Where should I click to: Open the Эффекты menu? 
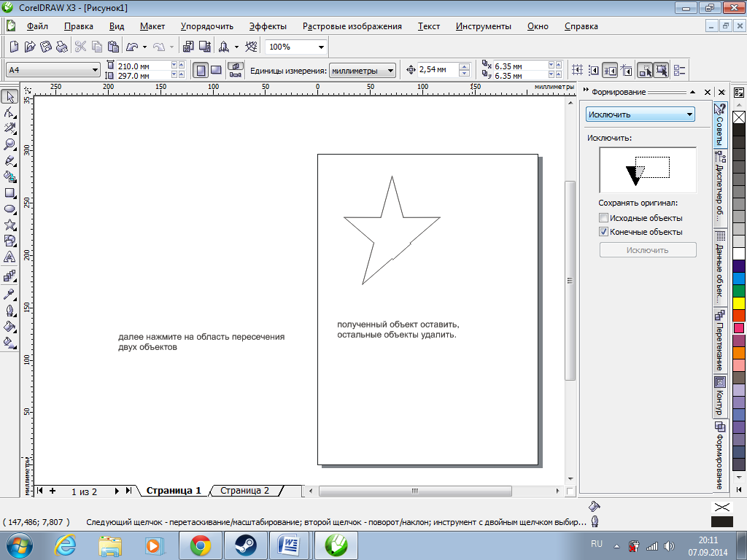(268, 26)
